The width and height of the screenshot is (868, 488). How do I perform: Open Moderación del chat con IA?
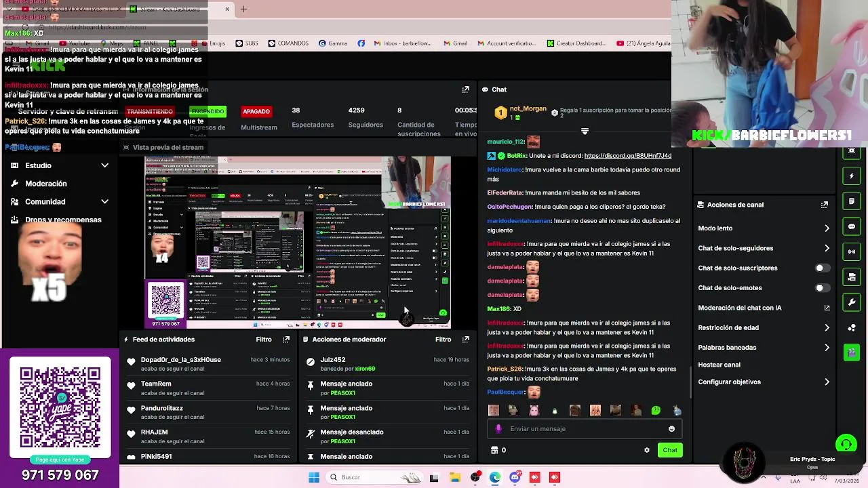click(x=764, y=308)
